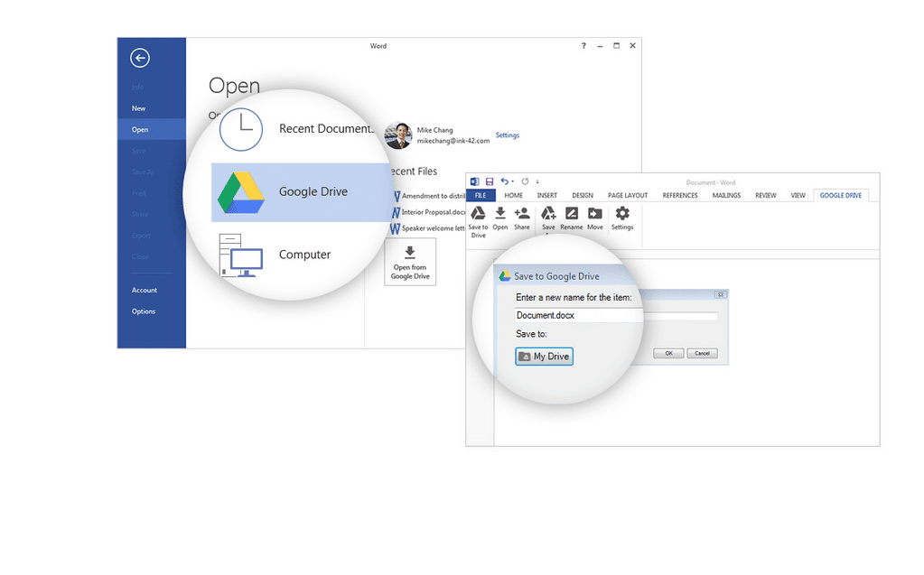Expand the Undo dropdown arrow
Viewport: 924px width, 575px height.
514,181
